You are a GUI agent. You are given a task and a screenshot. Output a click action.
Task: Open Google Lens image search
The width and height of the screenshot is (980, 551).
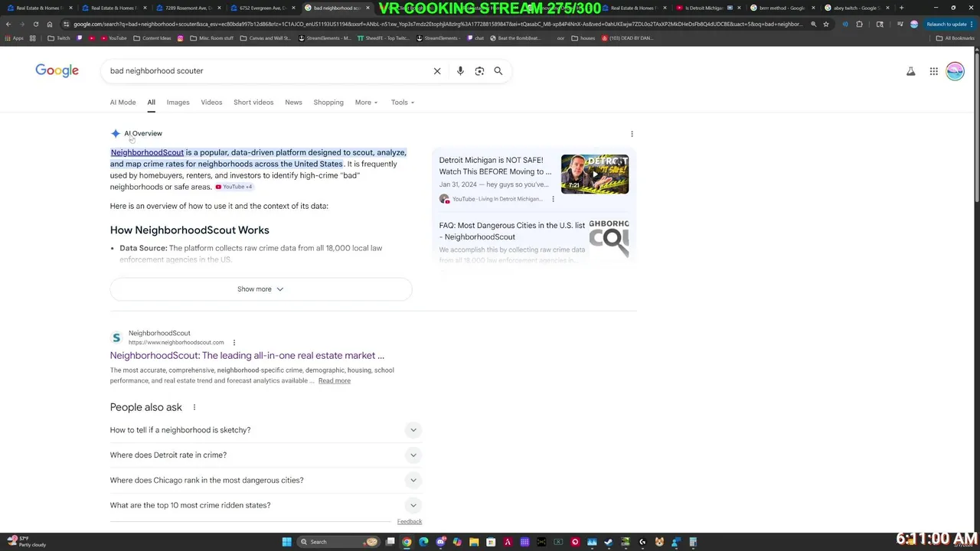pyautogui.click(x=479, y=71)
